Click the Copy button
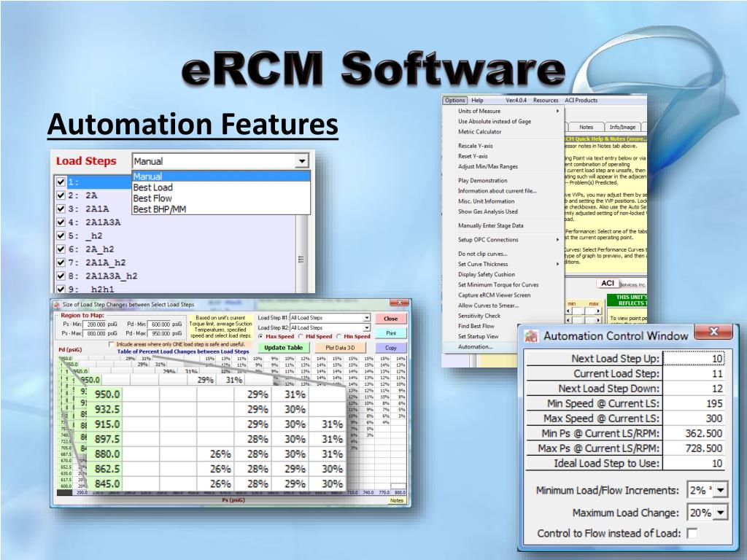This screenshot has height=560, width=747. 391,348
